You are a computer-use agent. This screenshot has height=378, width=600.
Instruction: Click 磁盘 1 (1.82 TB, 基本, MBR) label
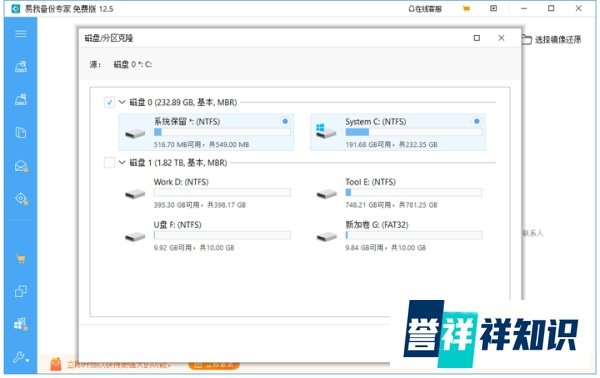[178, 163]
